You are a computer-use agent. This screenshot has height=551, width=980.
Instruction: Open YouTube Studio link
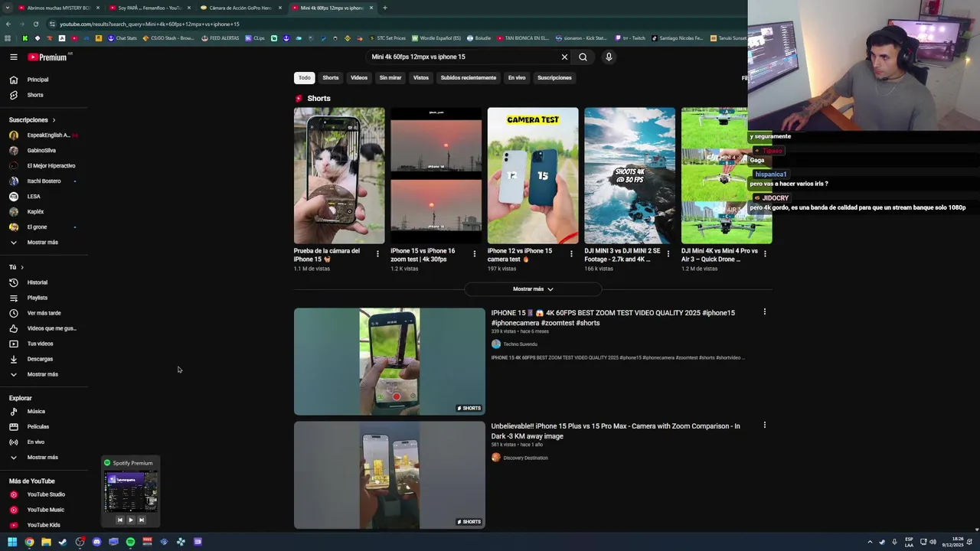46,494
